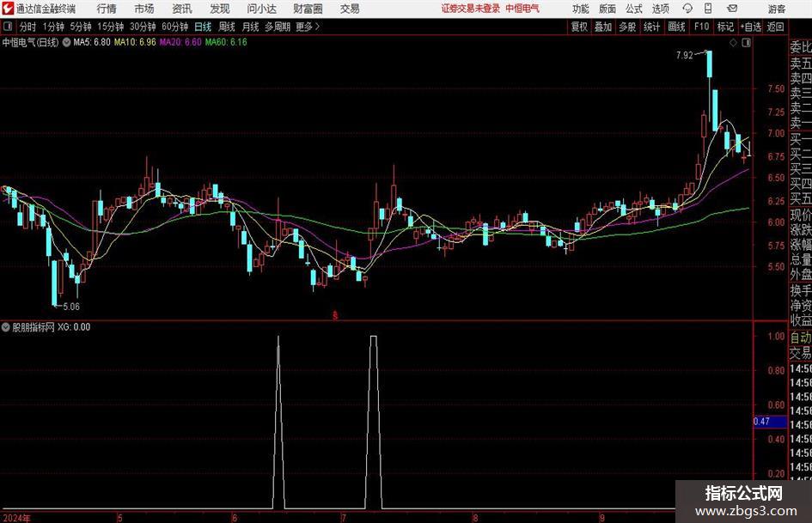
Task: Switch to 1分钟 chart period
Action: click(53, 27)
